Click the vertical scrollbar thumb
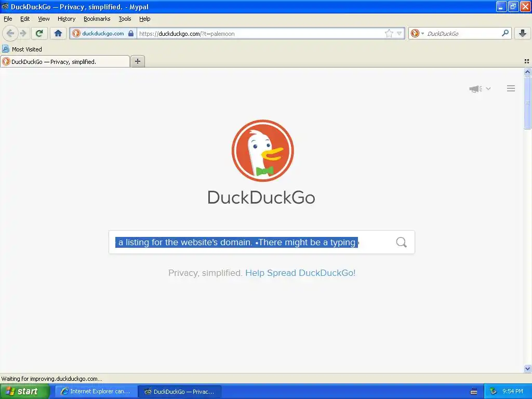 pyautogui.click(x=527, y=102)
